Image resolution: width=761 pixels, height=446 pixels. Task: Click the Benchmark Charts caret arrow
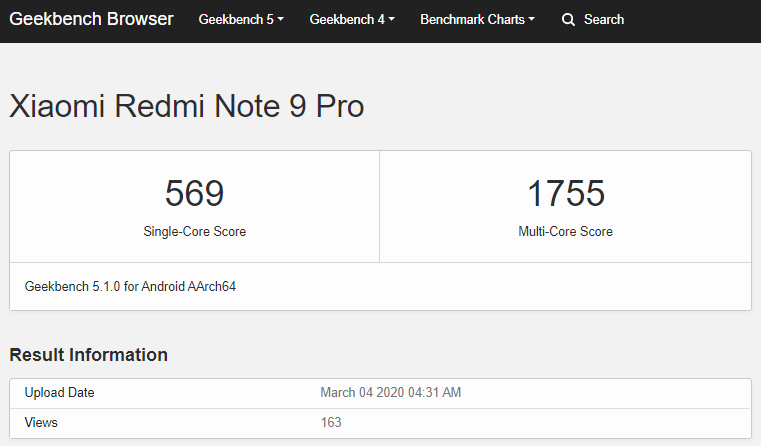[531, 20]
